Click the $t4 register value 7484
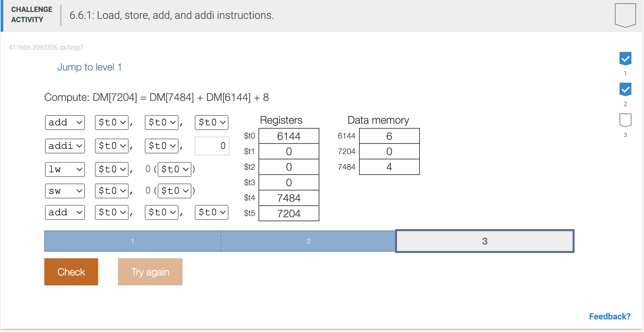Image resolution: width=644 pixels, height=332 pixels. tap(289, 198)
